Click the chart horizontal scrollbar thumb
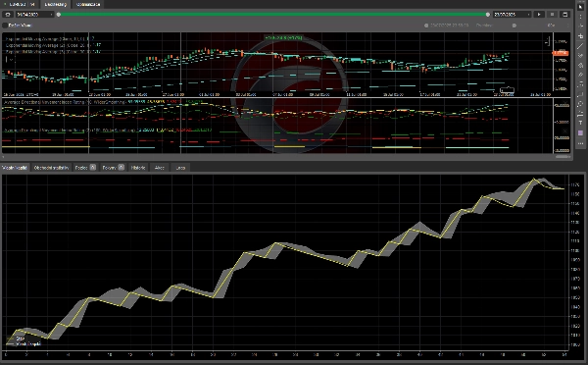 (563, 157)
